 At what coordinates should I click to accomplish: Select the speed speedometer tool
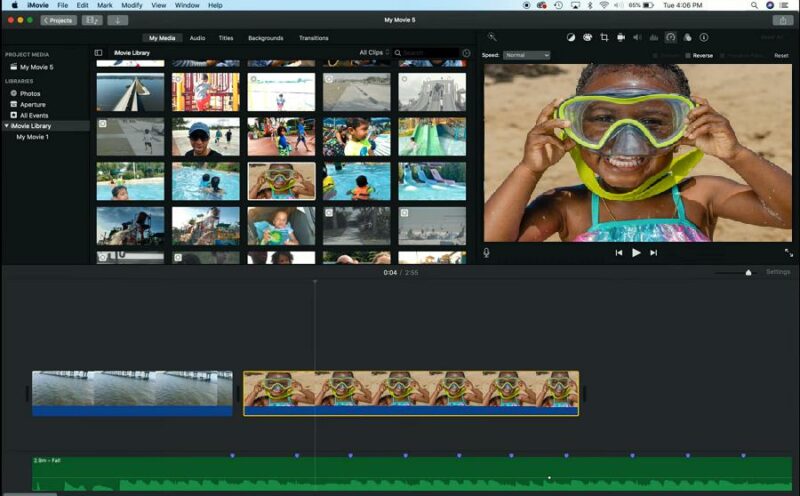[x=670, y=37]
